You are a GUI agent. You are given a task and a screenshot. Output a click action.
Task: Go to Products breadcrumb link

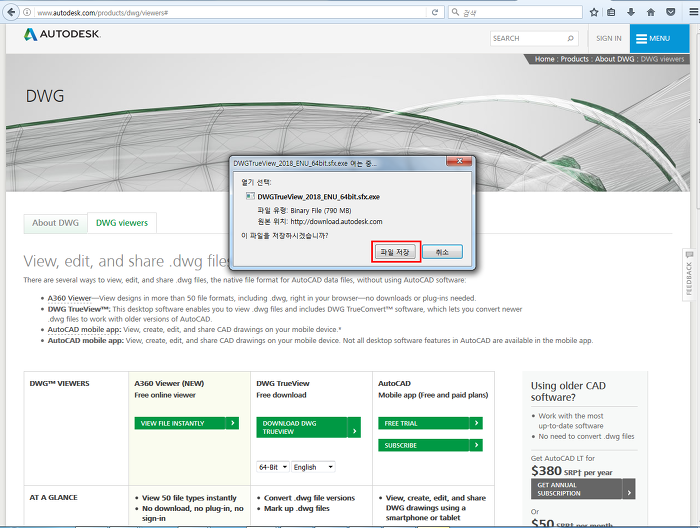click(x=575, y=59)
